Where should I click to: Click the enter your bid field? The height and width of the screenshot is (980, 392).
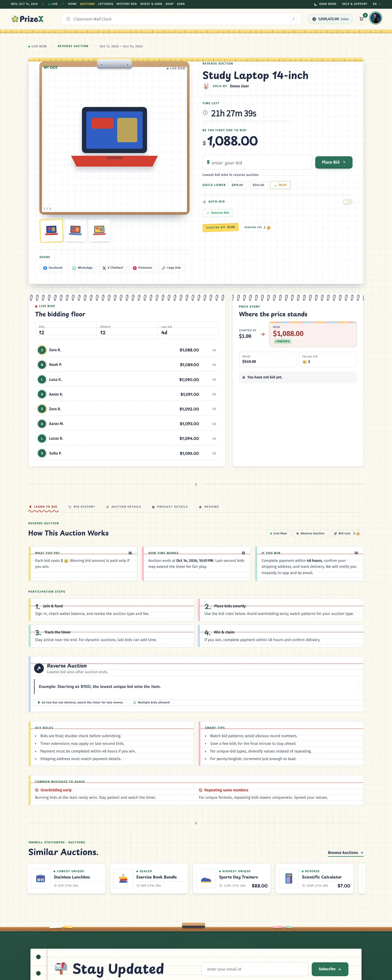tap(257, 163)
